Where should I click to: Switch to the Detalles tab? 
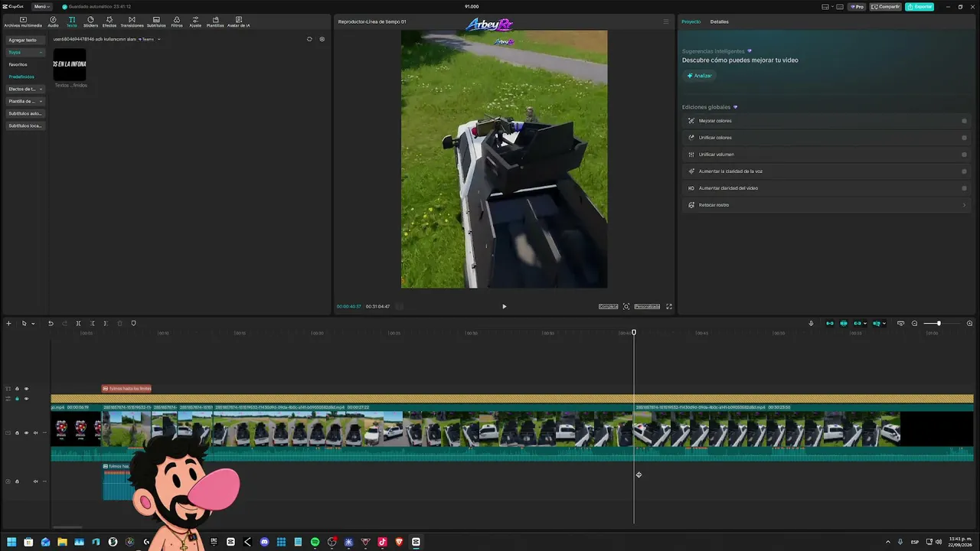[719, 21]
